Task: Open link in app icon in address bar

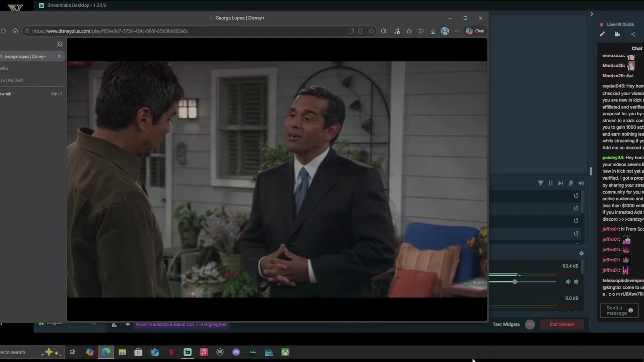Action: [x=351, y=31]
